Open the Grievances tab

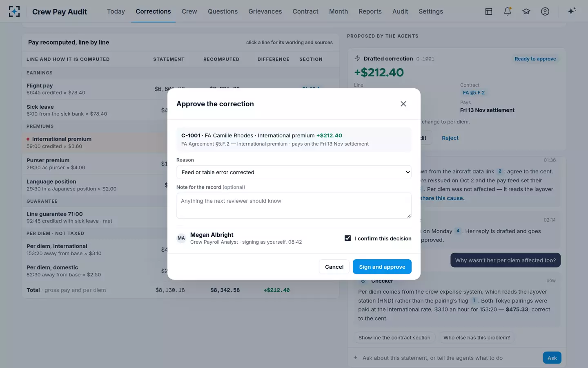265,11
